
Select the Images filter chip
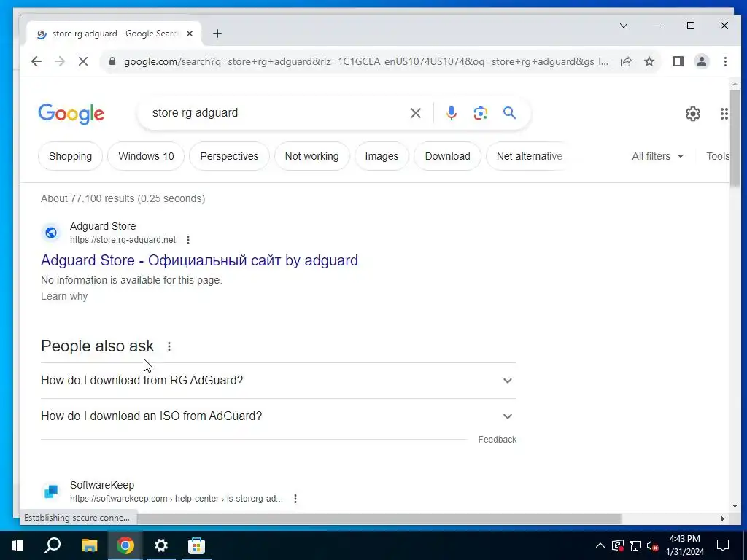click(382, 156)
